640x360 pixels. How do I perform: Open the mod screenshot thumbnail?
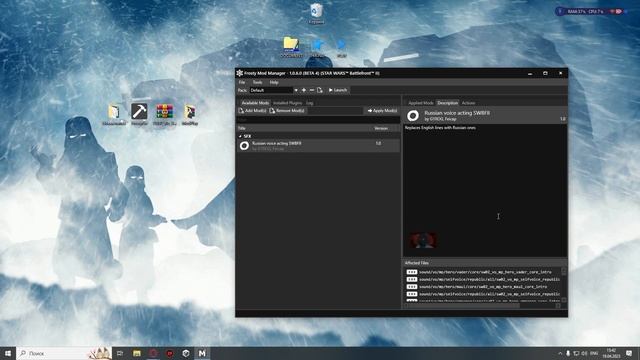422,240
